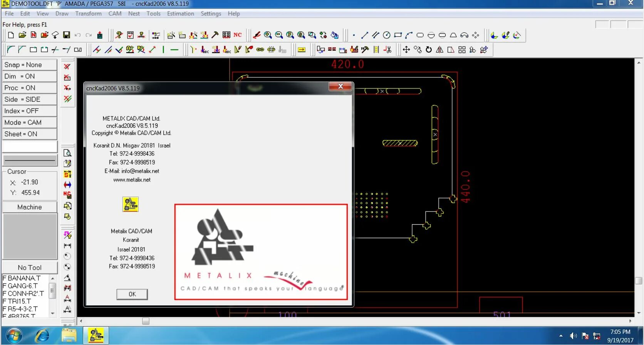Toggle Side = SIDE setting
Screen dimensions: 644x345
coord(30,99)
